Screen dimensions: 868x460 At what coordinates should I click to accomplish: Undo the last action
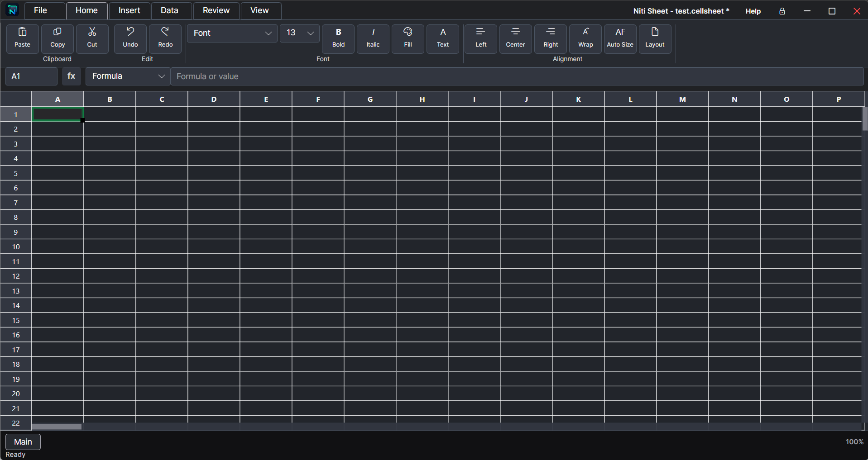click(x=130, y=38)
